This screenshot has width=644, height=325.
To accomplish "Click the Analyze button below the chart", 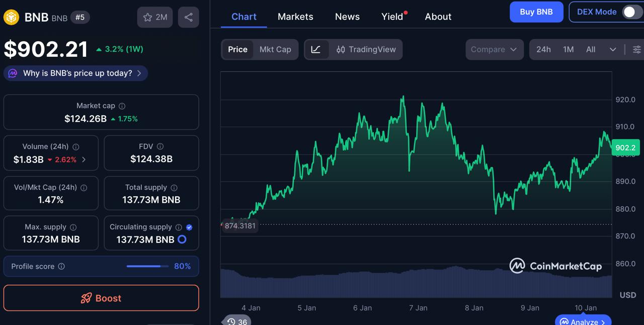I will click(583, 321).
